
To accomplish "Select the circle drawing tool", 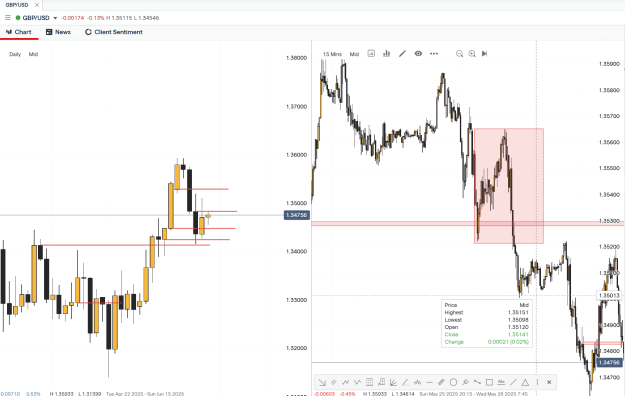I will point(453,382).
